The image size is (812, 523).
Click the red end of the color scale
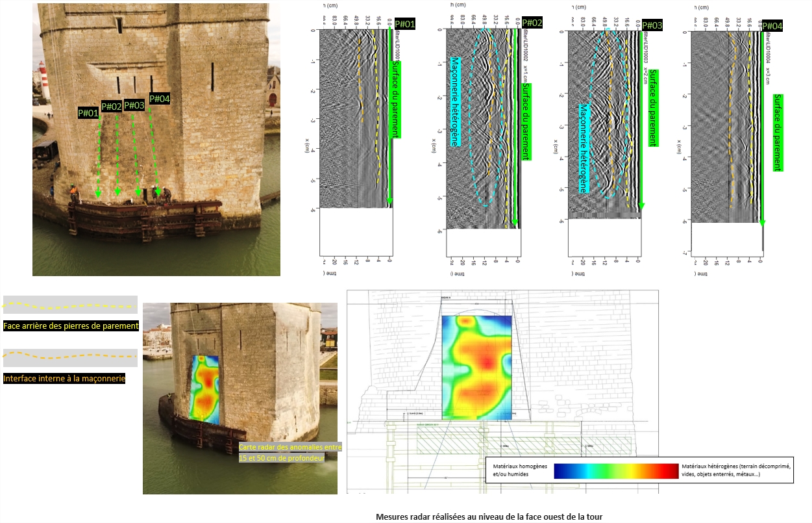(662, 471)
